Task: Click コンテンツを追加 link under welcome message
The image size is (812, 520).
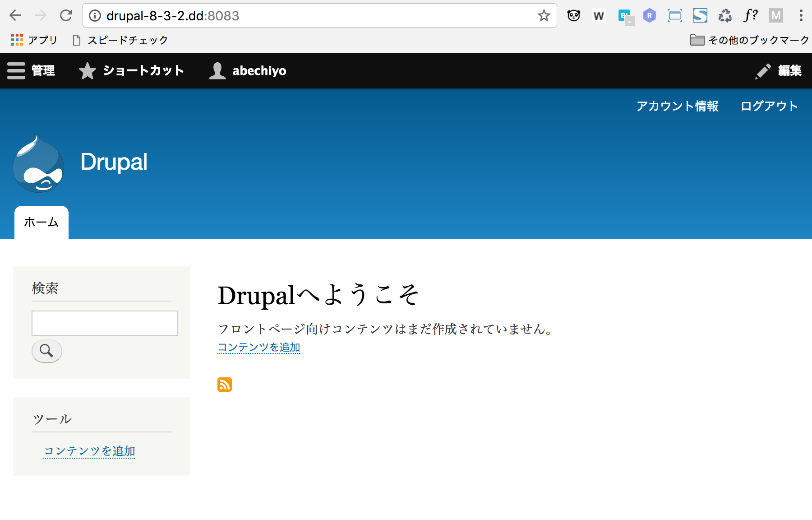Action: (259, 347)
